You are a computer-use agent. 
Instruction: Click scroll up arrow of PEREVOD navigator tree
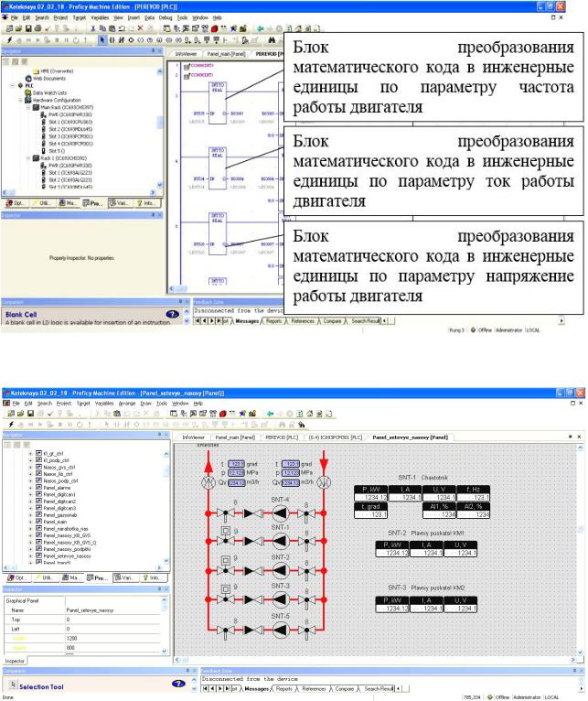[159, 71]
